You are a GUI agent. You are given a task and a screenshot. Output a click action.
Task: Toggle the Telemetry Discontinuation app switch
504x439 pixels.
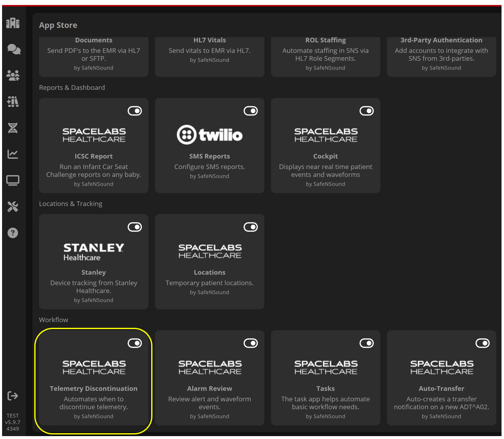coord(135,343)
